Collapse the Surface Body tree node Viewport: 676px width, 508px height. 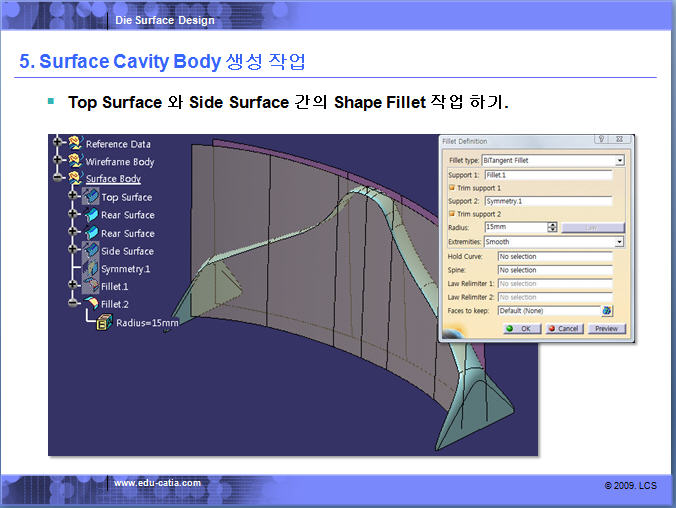point(60,179)
